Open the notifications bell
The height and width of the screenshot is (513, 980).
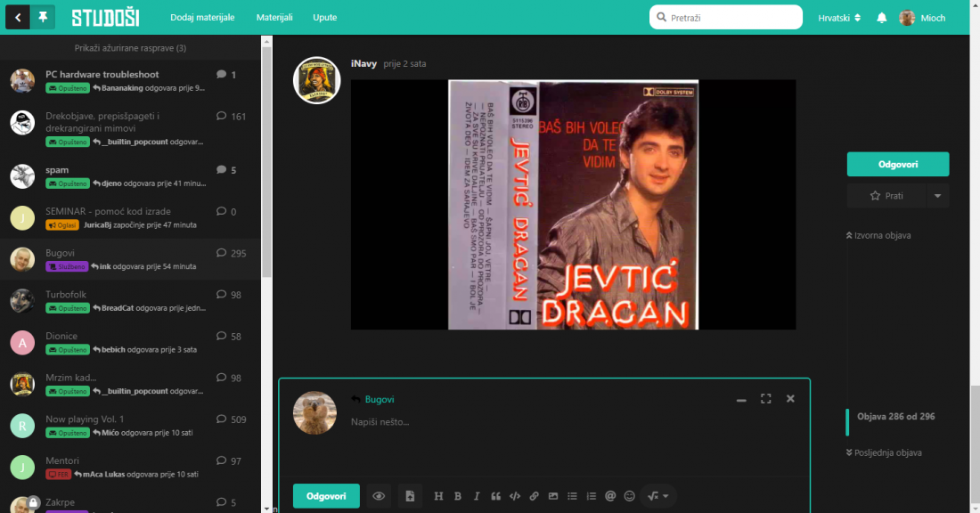click(881, 18)
